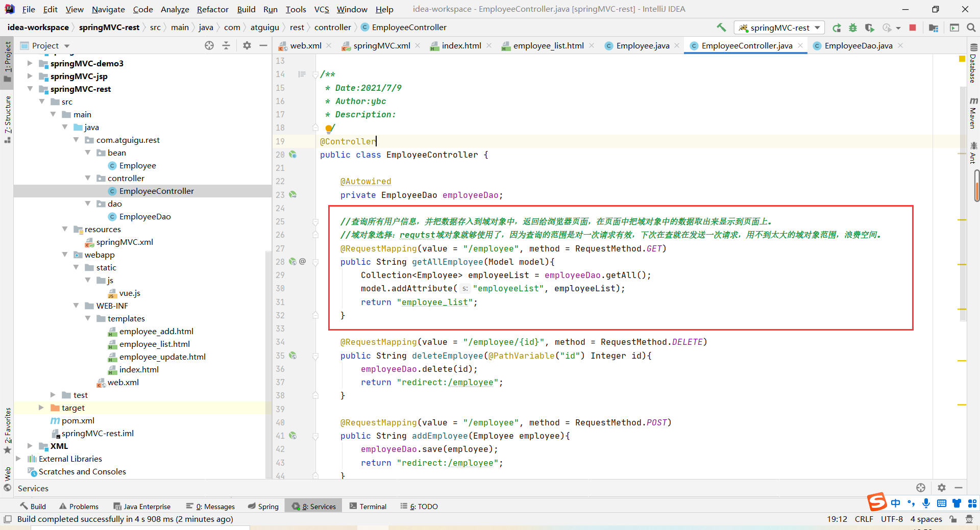
Task: Collapse all in Project panel
Action: tap(226, 45)
